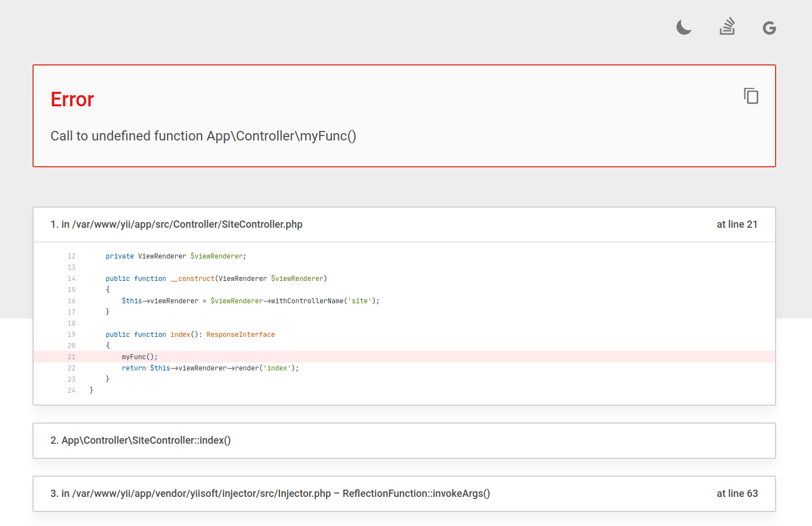812x526 pixels.
Task: Click the highlighted myFunc() line 21
Action: [x=139, y=356]
